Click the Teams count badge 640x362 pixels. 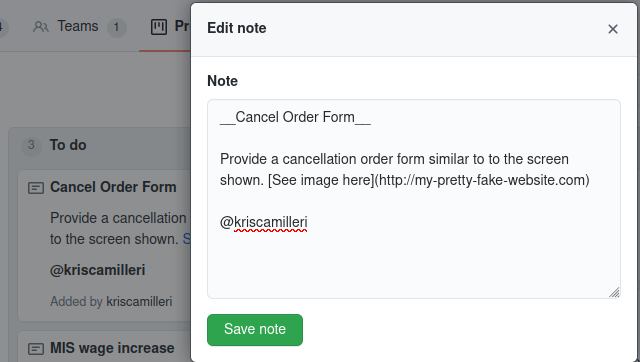(117, 27)
